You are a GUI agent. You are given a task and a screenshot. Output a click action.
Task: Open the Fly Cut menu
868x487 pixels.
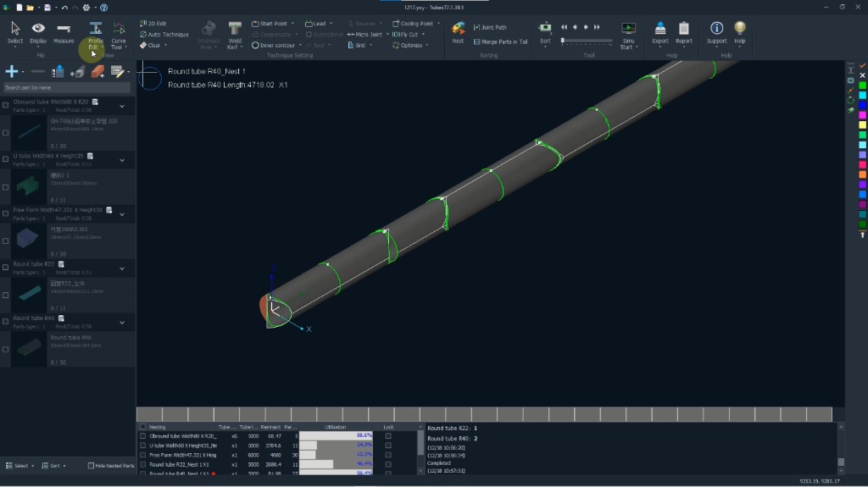pyautogui.click(x=408, y=35)
